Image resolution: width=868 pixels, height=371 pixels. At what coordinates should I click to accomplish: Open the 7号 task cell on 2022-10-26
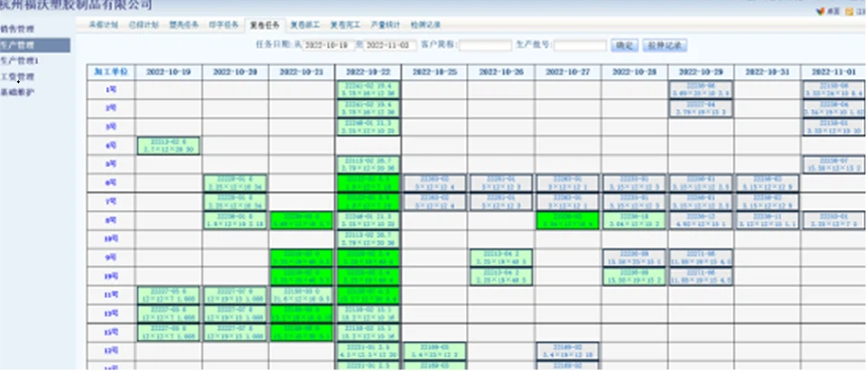501,201
